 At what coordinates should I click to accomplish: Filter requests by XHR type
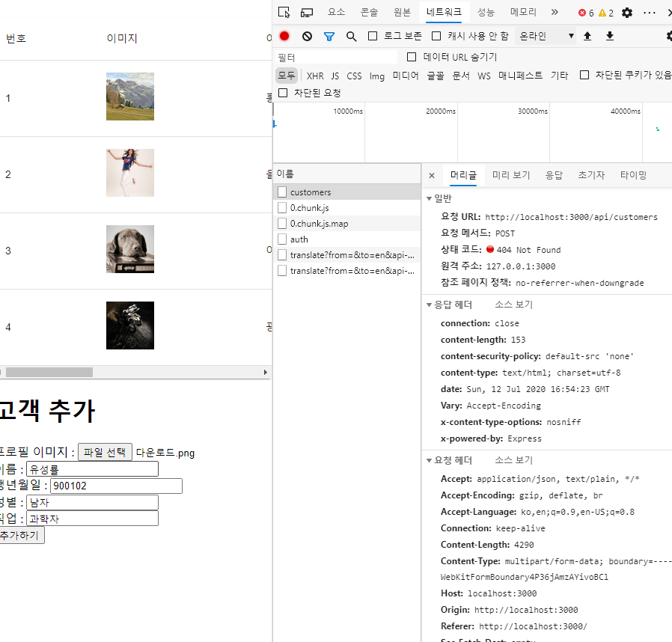coord(315,76)
